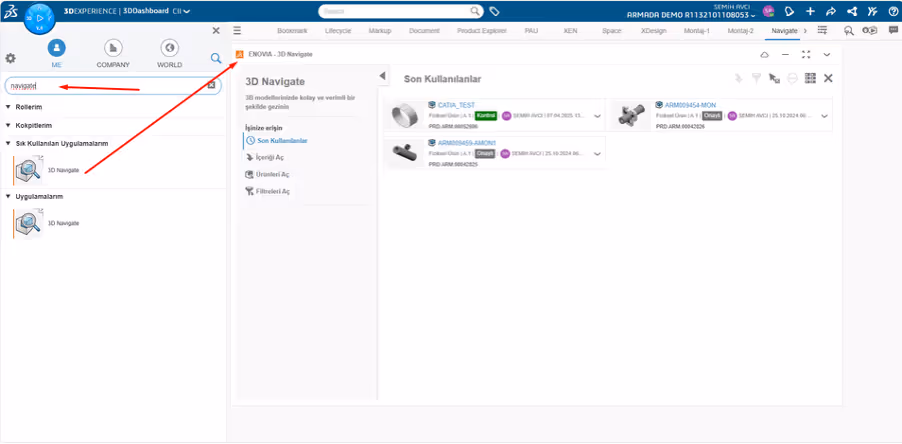This screenshot has height=444, width=902.
Task: Select the ME section
Action: (56, 53)
